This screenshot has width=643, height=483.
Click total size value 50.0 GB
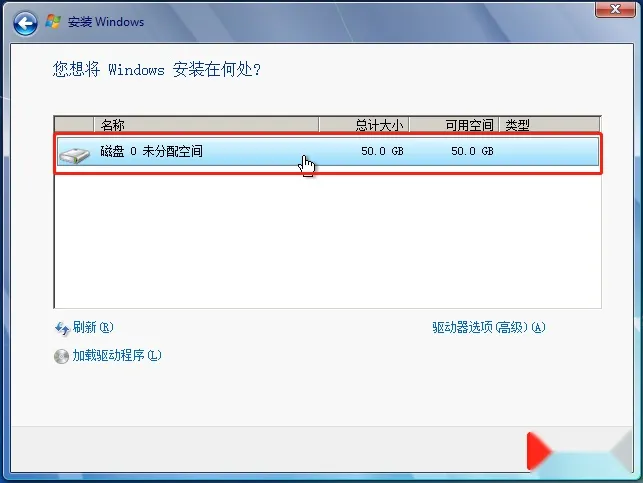(382, 151)
